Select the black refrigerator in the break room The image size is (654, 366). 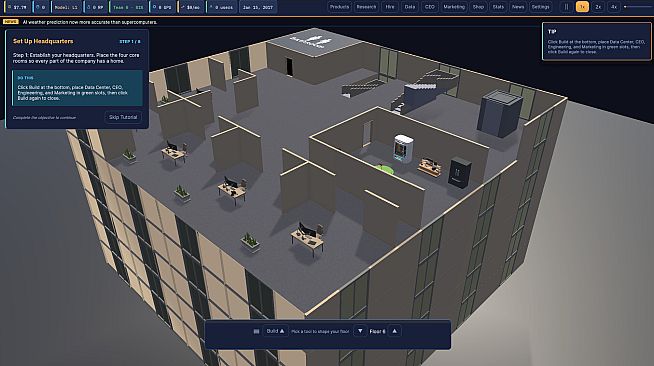[x=460, y=172]
